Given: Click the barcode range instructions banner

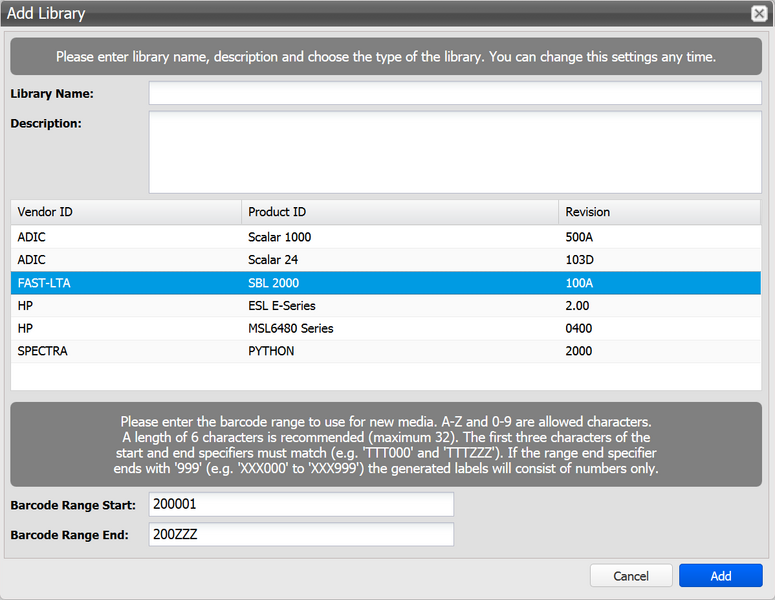Looking at the screenshot, I should tap(386, 445).
